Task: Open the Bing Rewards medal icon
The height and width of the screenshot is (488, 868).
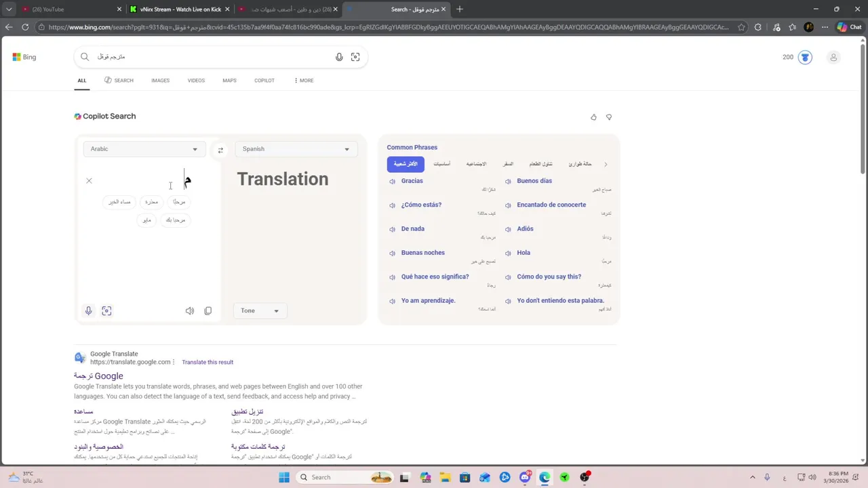Action: [805, 57]
